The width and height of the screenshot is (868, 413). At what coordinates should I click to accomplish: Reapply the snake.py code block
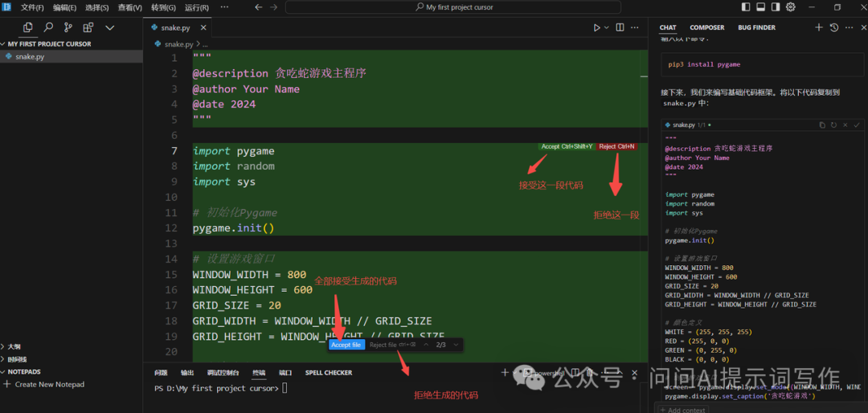point(833,125)
